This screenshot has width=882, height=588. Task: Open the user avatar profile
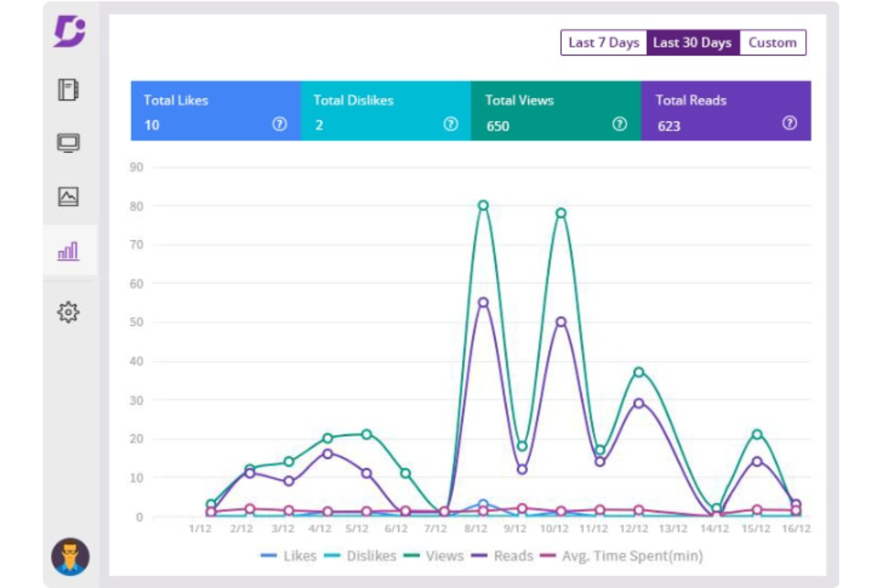tap(70, 557)
